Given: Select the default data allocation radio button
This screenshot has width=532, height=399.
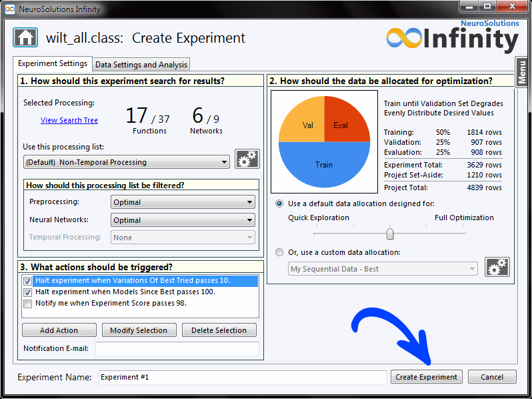Looking at the screenshot, I should [279, 204].
